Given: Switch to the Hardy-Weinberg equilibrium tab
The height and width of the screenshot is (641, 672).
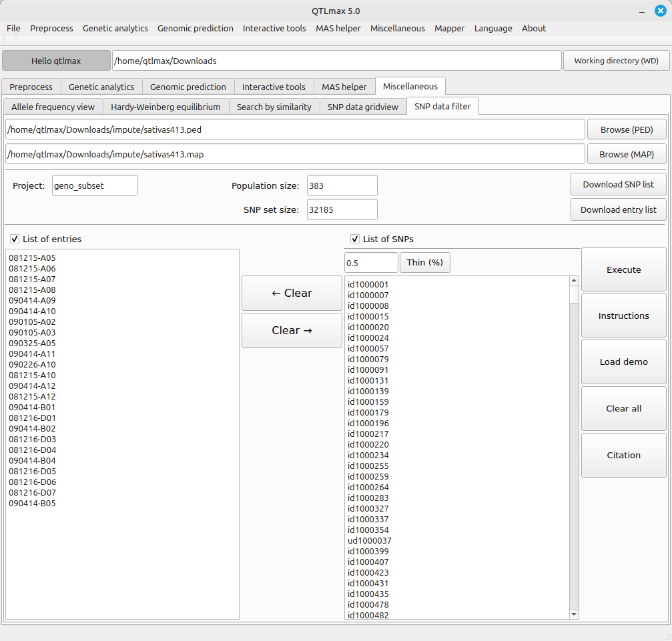Looking at the screenshot, I should [x=165, y=107].
